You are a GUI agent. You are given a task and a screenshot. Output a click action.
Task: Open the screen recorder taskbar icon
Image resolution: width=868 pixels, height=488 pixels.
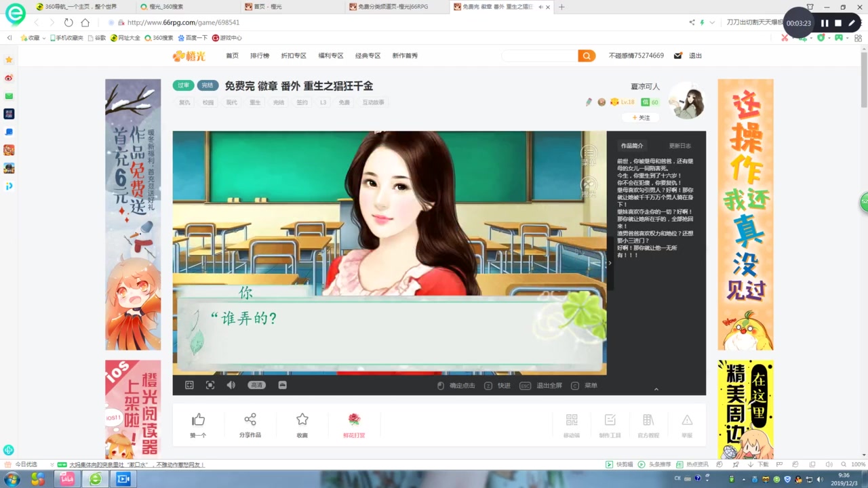(123, 479)
